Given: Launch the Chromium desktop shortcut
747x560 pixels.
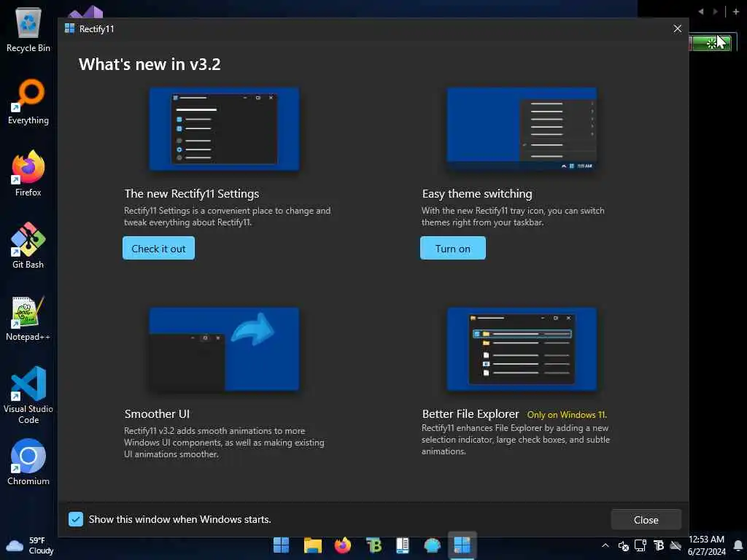Looking at the screenshot, I should (28, 462).
